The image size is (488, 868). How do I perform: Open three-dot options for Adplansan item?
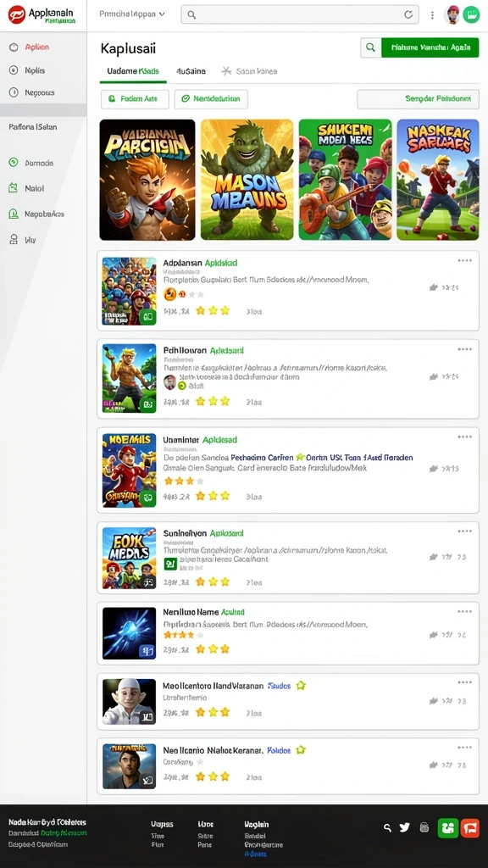point(465,260)
